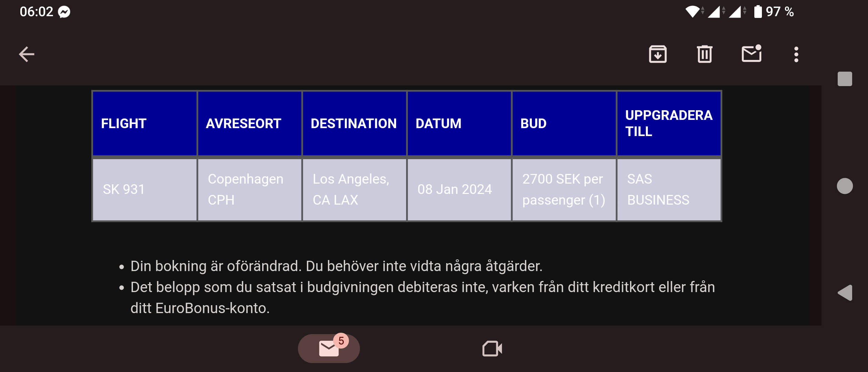
Task: Delete this email with the trash icon
Action: click(704, 54)
